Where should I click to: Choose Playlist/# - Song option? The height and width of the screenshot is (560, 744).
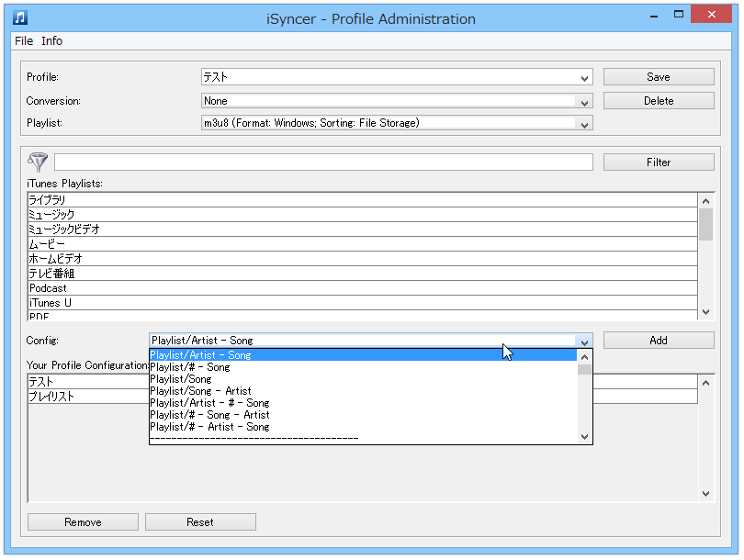point(363,367)
